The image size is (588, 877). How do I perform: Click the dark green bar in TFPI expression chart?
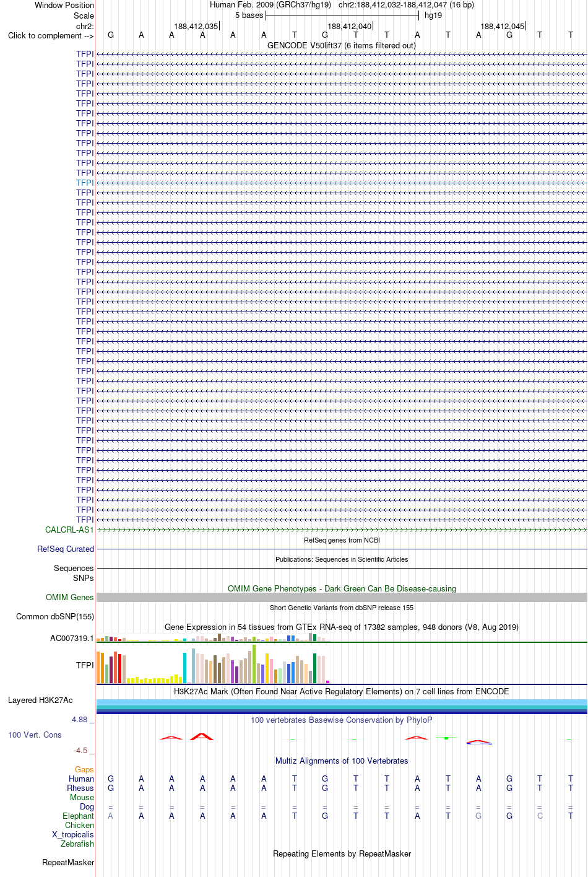[x=314, y=668]
